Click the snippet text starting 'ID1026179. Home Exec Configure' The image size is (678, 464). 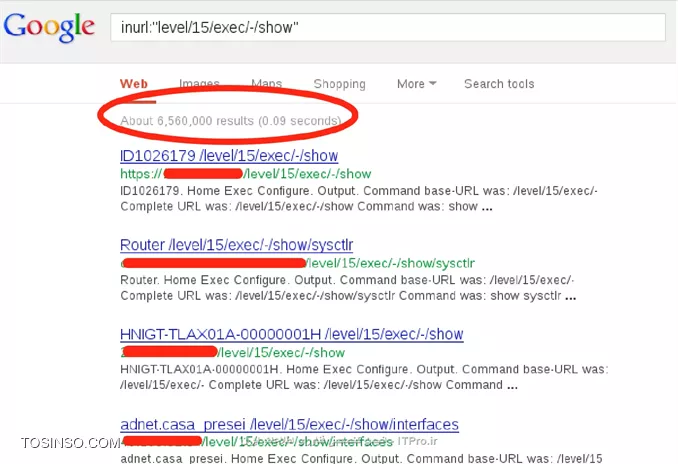tap(359, 198)
